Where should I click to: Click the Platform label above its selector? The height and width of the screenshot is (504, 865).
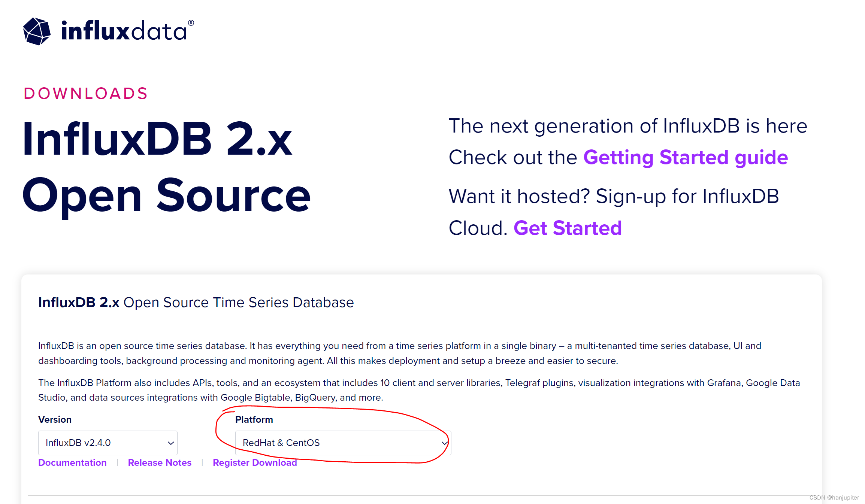(x=254, y=419)
